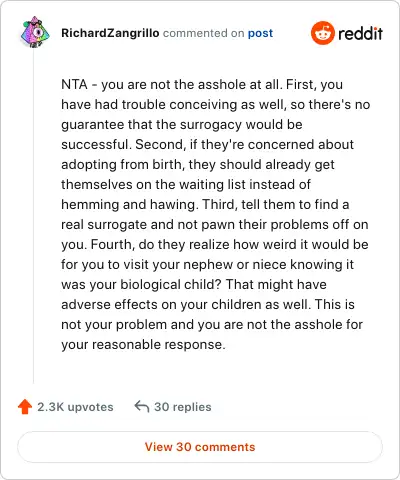400x480 pixels.
Task: Click the line beginning "hemming and hawing"
Action: (205, 204)
